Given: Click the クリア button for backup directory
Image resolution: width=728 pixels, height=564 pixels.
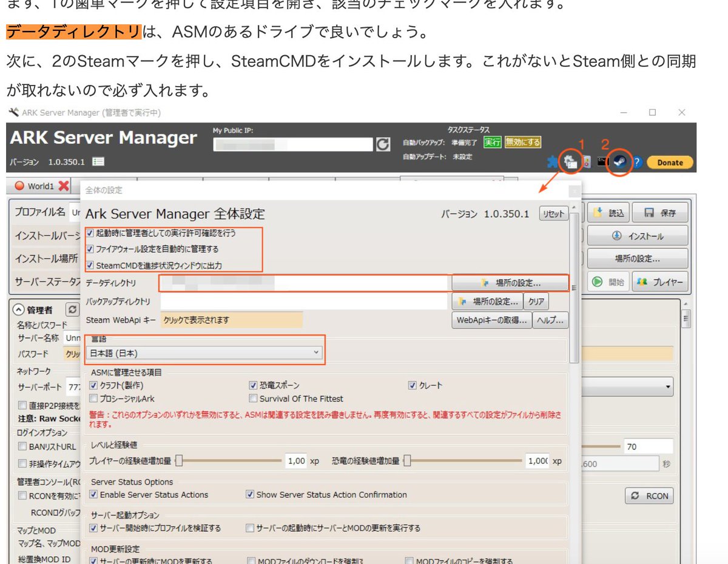Looking at the screenshot, I should pyautogui.click(x=535, y=301).
